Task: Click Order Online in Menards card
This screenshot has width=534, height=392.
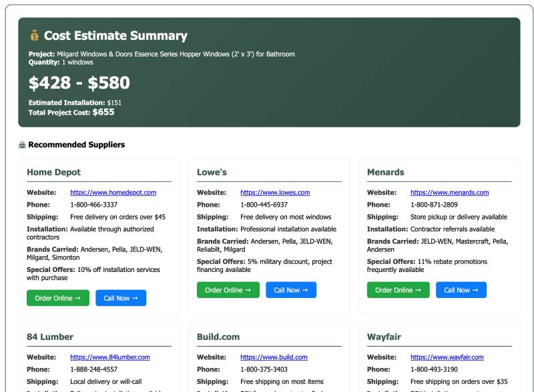Action: (398, 290)
